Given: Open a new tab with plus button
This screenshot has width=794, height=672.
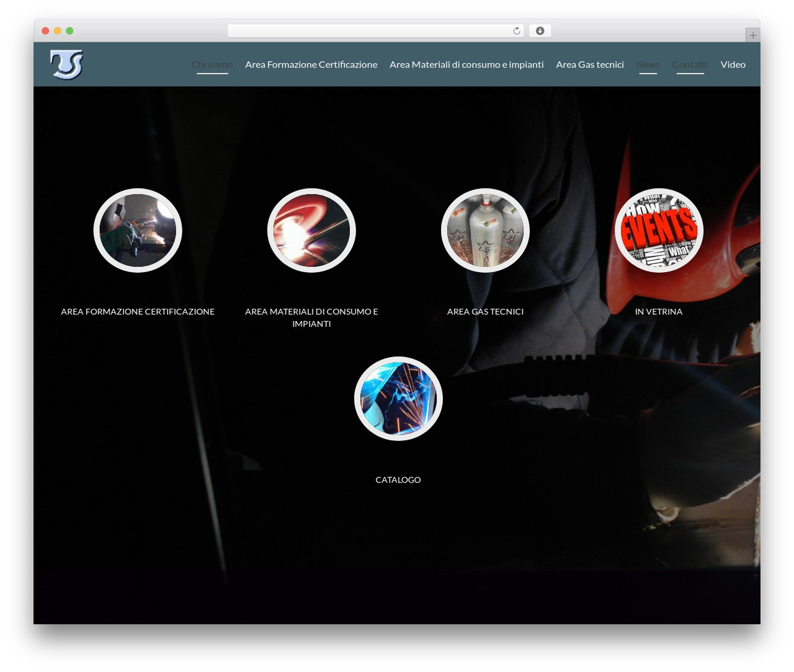Looking at the screenshot, I should tap(752, 35).
